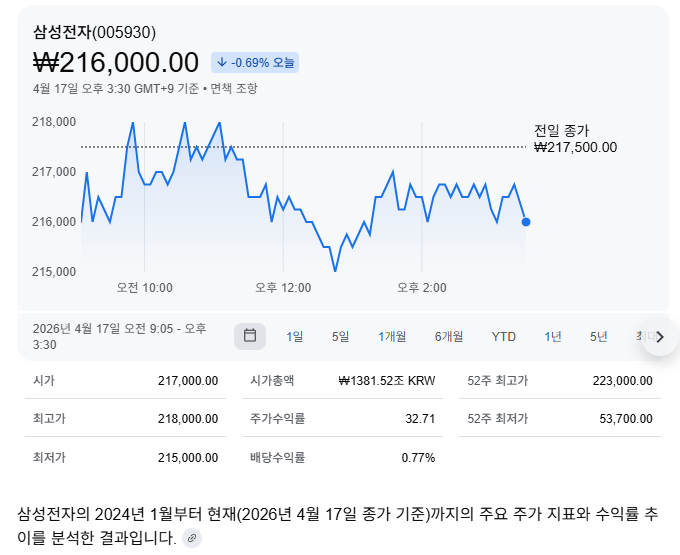
Task: Click the 52주 최고가 value 223,000.00
Action: tap(622, 381)
